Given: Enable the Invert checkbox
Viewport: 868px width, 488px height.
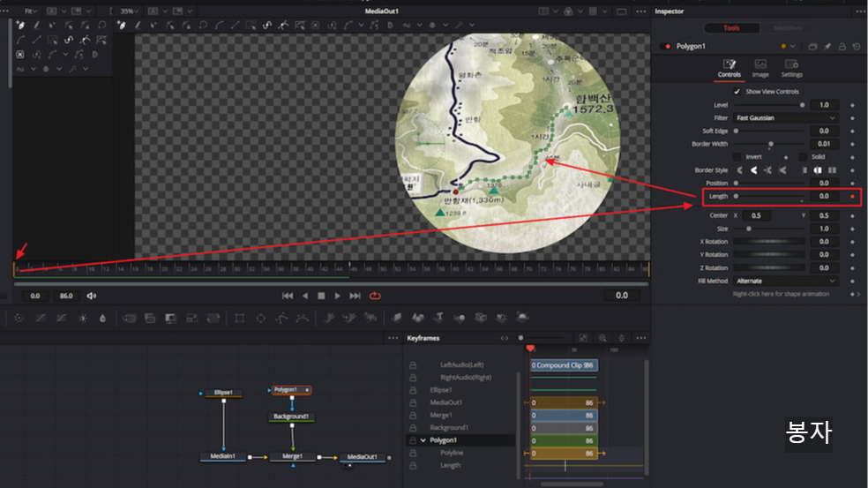Looking at the screenshot, I should click(x=737, y=157).
